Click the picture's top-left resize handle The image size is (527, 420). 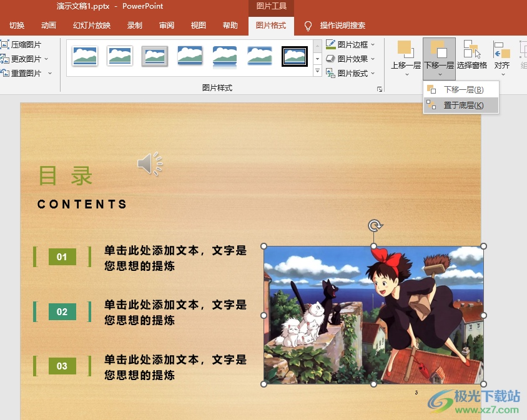tap(264, 247)
